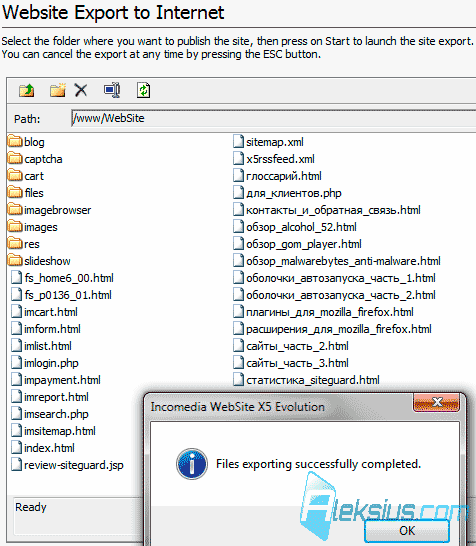Image resolution: width=476 pixels, height=546 pixels.
Task: Select the imagebrowser folder
Action: (x=49, y=210)
